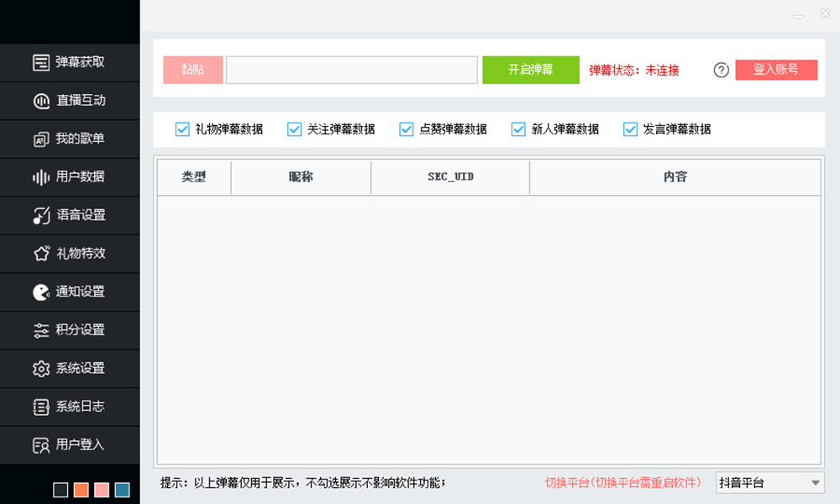Open the 抖音平台 platform dropdown
Image resolution: width=840 pixels, height=504 pixels.
point(769,482)
